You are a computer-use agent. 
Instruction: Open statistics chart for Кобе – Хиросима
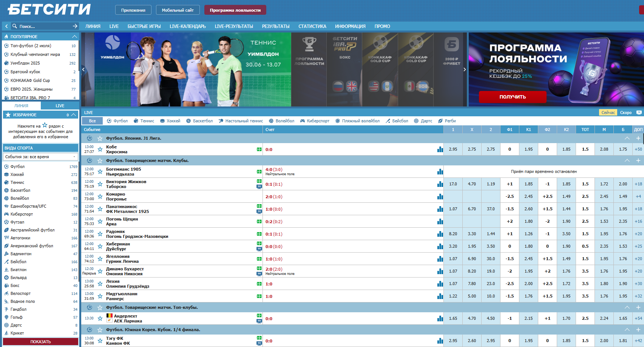tap(440, 149)
